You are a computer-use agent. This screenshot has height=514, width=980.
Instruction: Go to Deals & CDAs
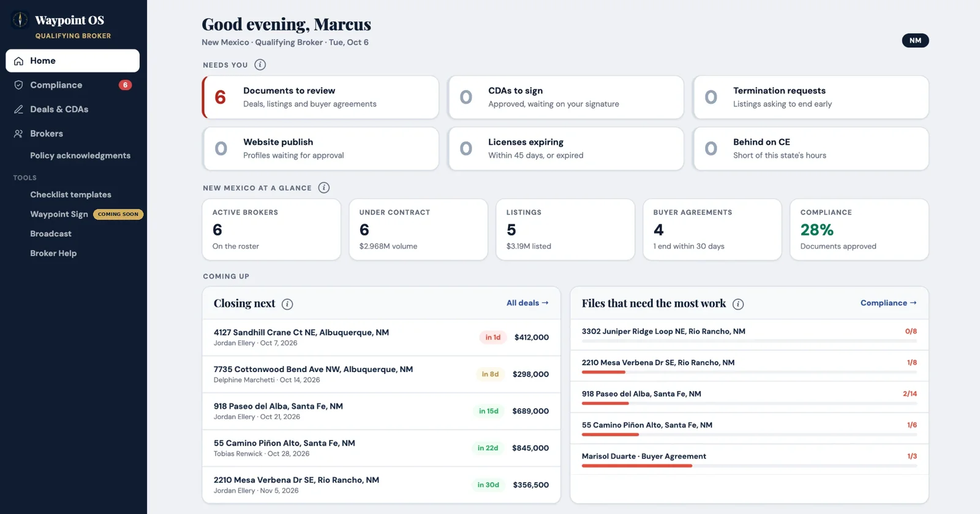[73, 110]
